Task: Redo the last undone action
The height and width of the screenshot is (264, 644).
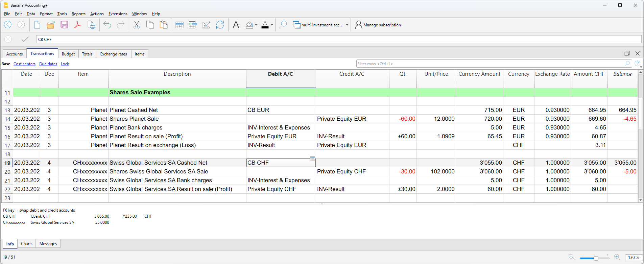Action: [121, 25]
